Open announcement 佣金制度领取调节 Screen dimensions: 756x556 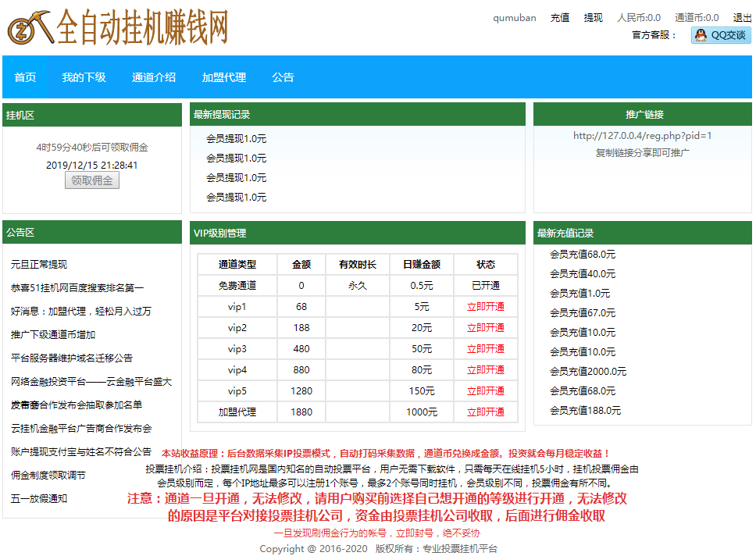[48, 475]
